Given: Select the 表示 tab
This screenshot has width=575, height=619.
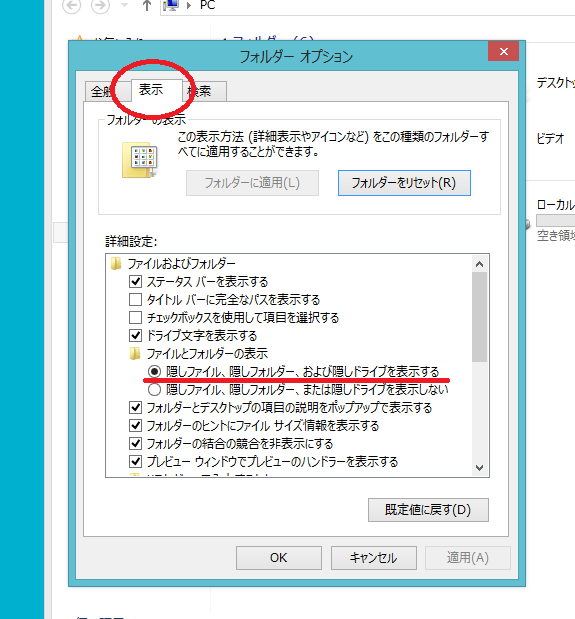Looking at the screenshot, I should coord(157,90).
